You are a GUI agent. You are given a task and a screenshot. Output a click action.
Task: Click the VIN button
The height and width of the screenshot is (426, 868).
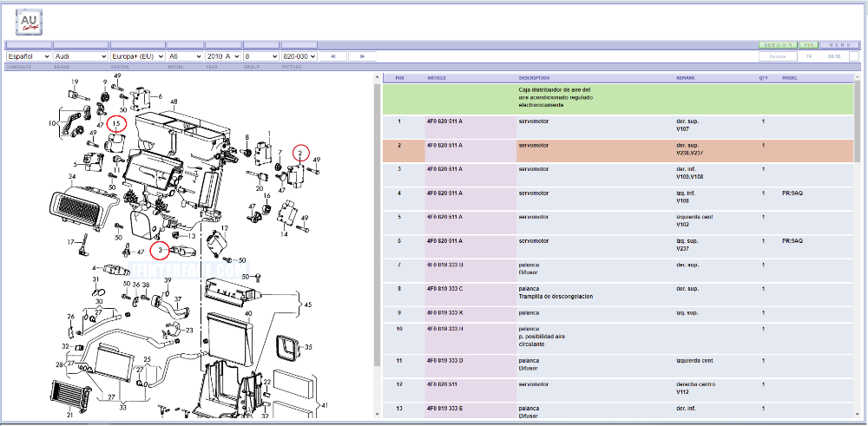click(809, 45)
